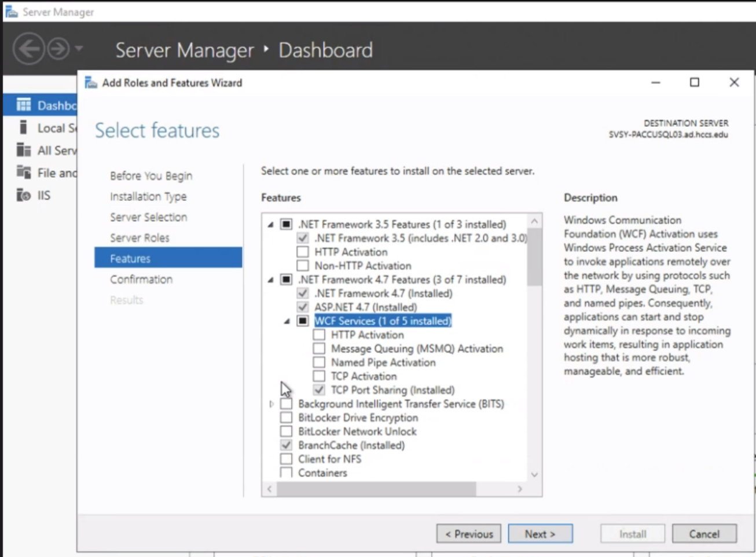The width and height of the screenshot is (756, 557).
Task: Click the Next button
Action: click(x=540, y=534)
